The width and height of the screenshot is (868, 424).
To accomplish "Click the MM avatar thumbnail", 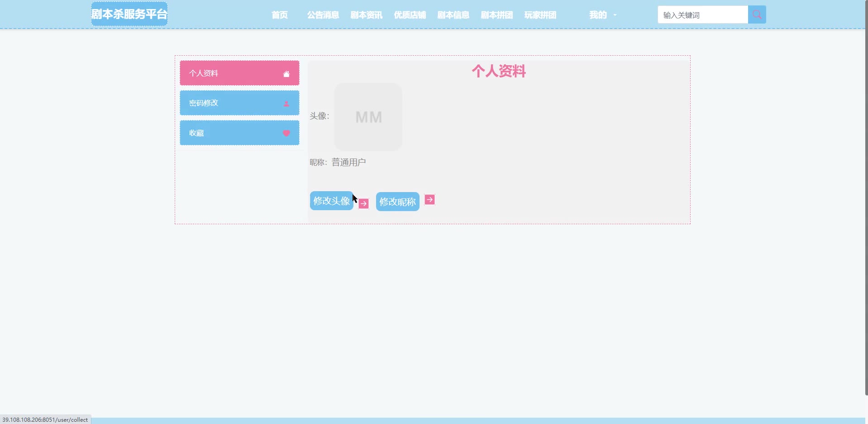I will 368,117.
